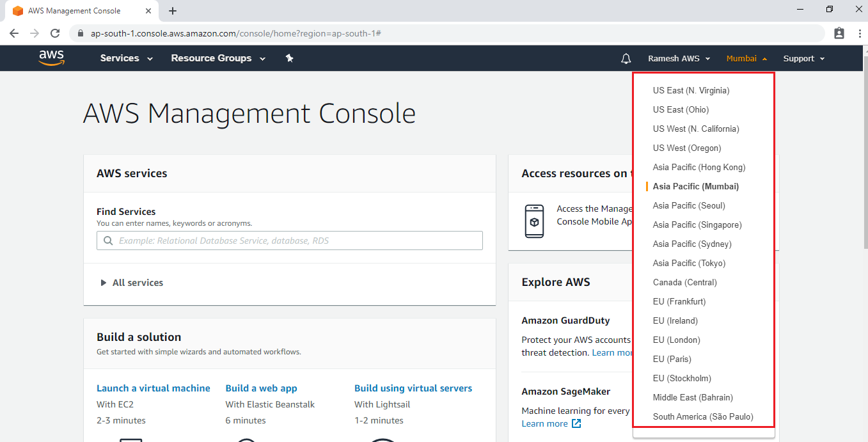Select US East (N. Virginia) region
The image size is (868, 442).
pos(691,90)
